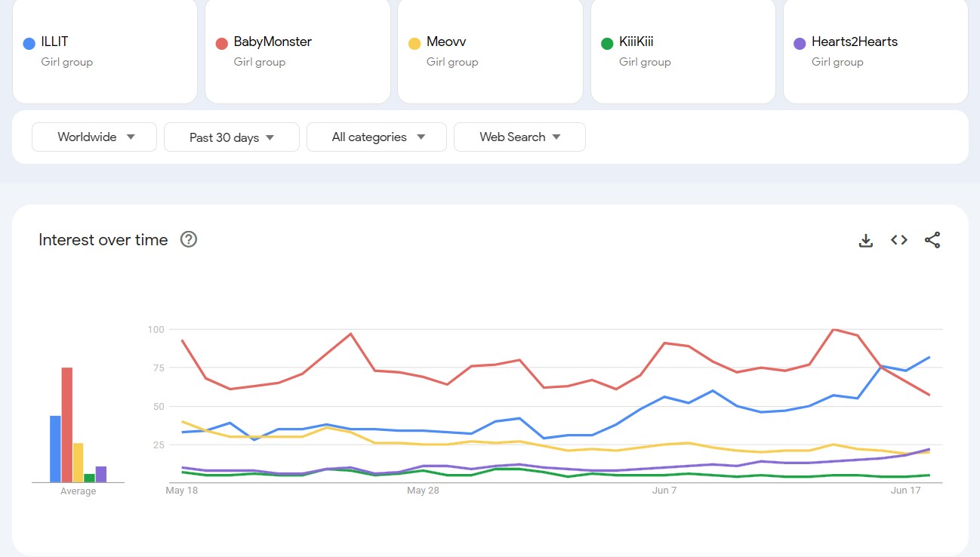Click the 25 y-axis value
980x557 pixels.
tap(158, 445)
